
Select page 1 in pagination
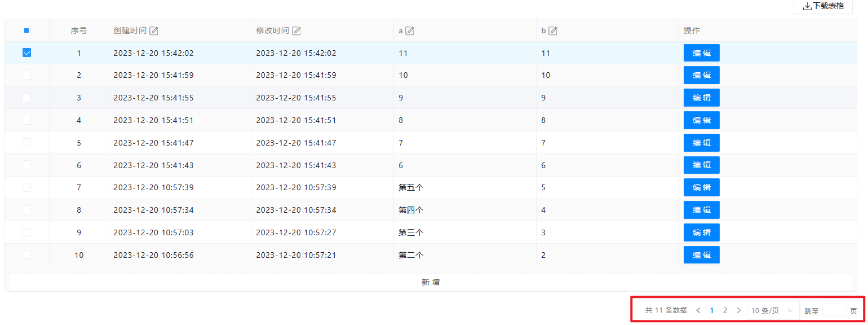(x=712, y=310)
